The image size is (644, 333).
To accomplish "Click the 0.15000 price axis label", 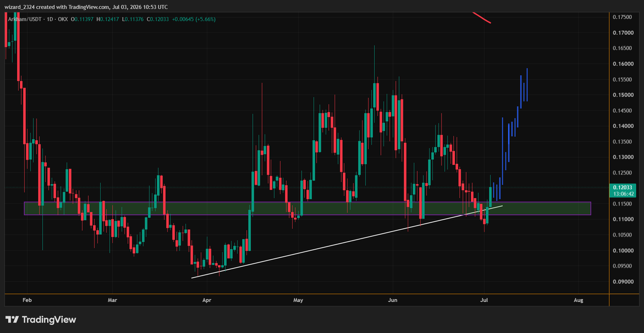I will coord(622,95).
